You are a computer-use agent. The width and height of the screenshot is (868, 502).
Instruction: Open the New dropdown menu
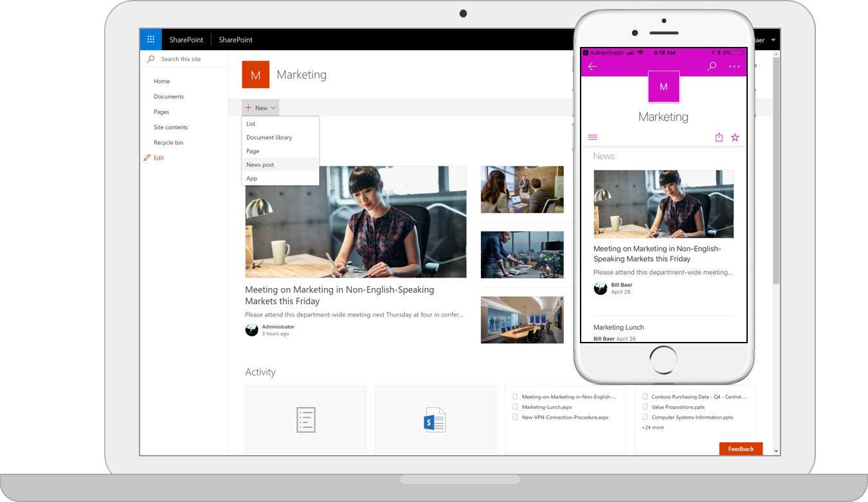[x=260, y=107]
